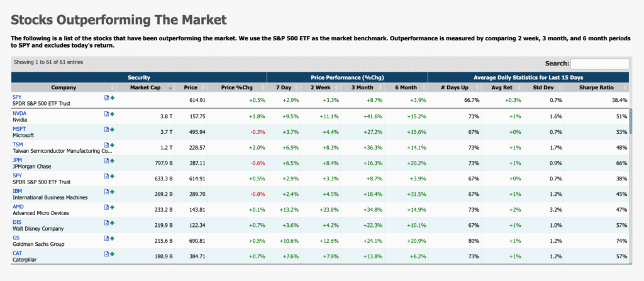Click the green plus icon for AMD

pos(112,207)
